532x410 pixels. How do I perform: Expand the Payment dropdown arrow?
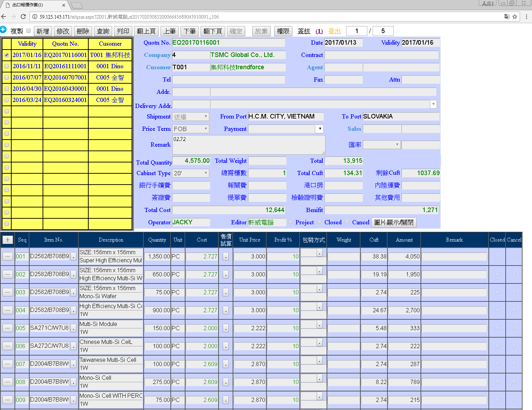[x=319, y=129]
